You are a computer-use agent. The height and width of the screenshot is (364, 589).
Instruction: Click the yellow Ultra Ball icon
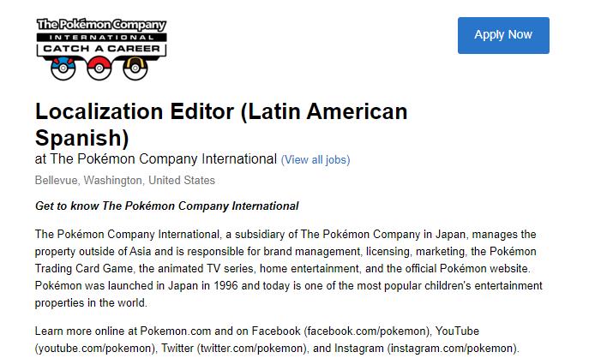[x=135, y=69]
